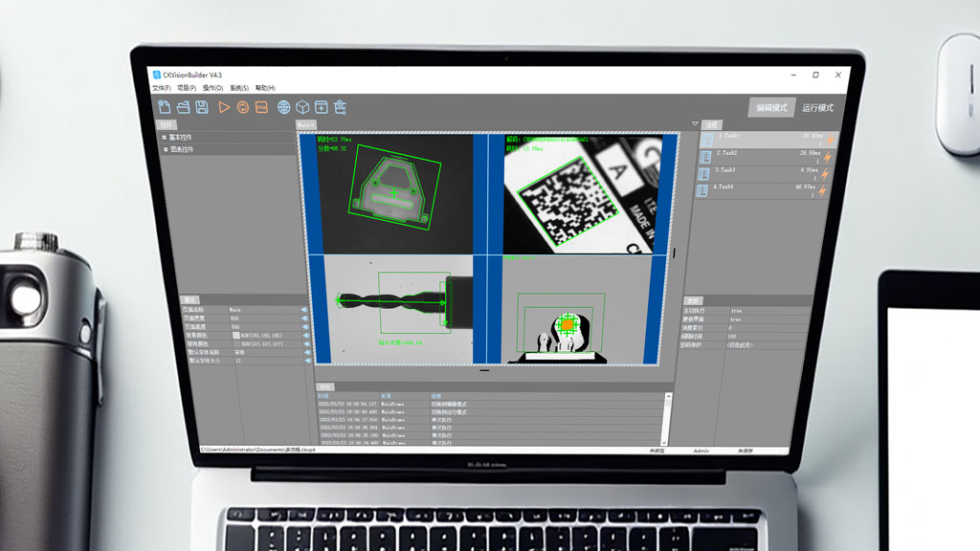This screenshot has height=551, width=980.
Task: Select the 控件 panel tab
Action: tap(167, 125)
